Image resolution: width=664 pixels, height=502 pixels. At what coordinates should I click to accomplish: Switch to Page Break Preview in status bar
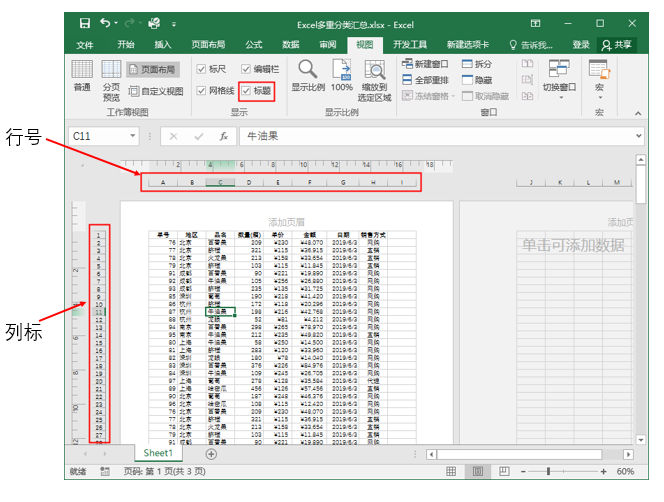[x=504, y=471]
